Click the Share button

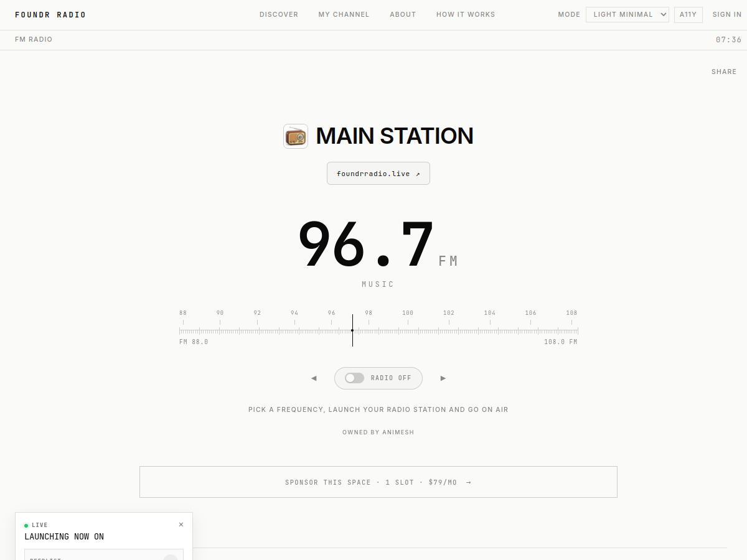(724, 72)
